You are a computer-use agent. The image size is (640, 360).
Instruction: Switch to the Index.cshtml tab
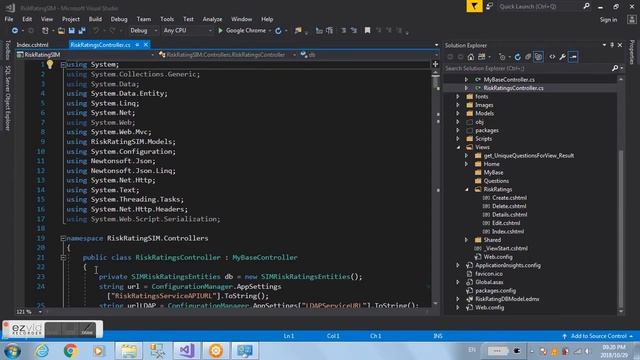point(33,45)
